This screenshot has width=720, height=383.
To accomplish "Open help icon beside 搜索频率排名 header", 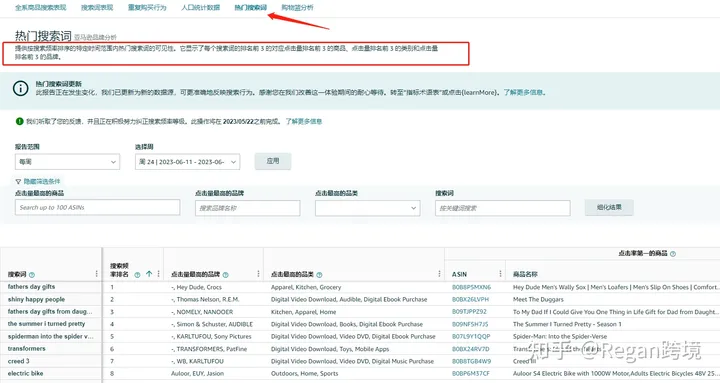I will tap(137, 275).
